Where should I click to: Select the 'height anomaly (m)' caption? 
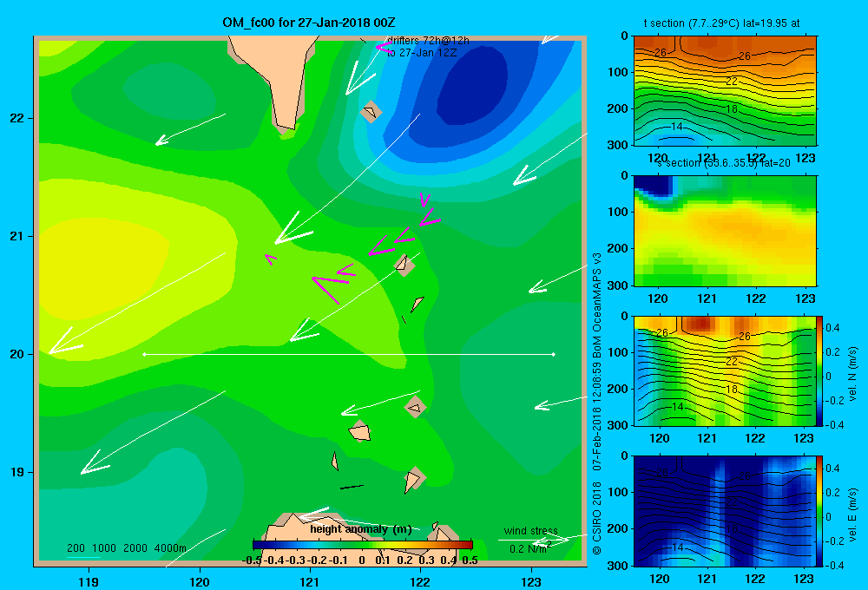point(361,529)
